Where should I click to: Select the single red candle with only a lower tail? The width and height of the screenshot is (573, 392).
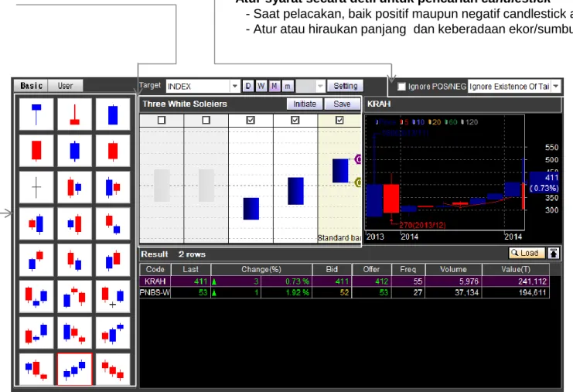(x=36, y=151)
